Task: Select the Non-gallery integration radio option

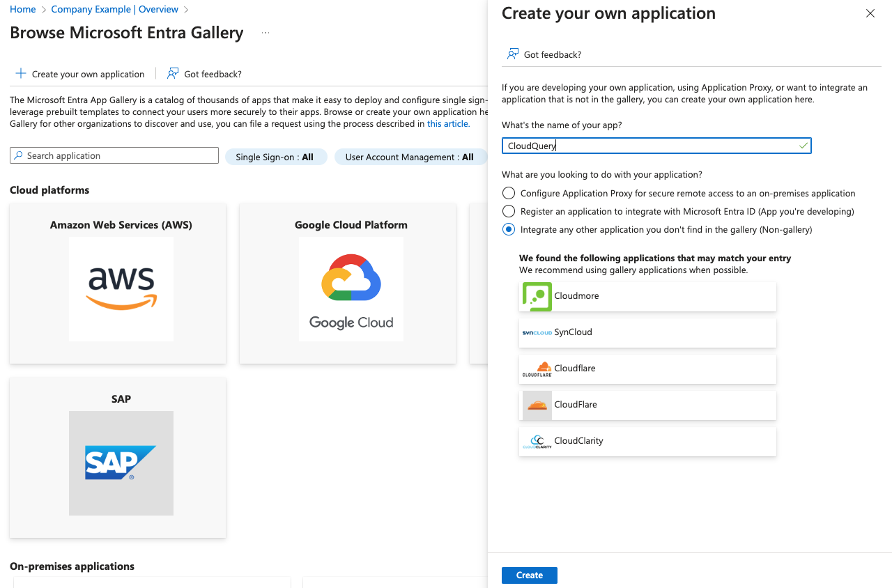Action: coord(509,229)
